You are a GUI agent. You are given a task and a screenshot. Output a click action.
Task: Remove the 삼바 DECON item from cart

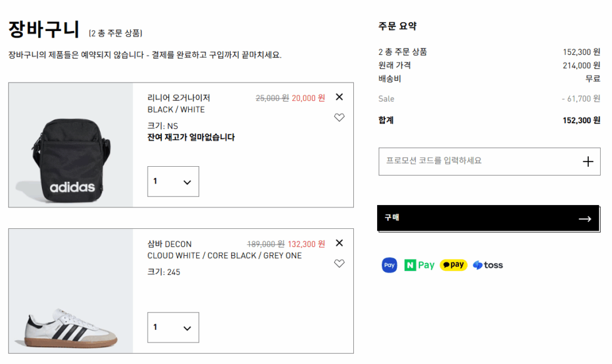point(339,243)
